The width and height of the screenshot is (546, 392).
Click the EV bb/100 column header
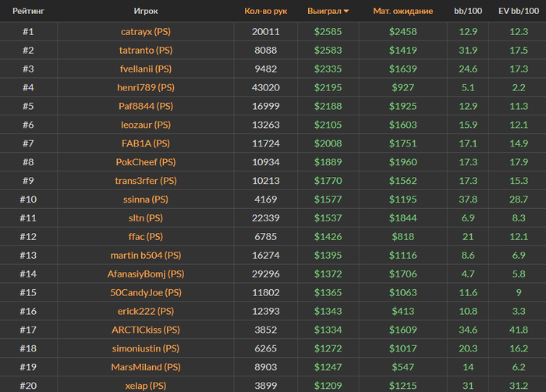(519, 11)
